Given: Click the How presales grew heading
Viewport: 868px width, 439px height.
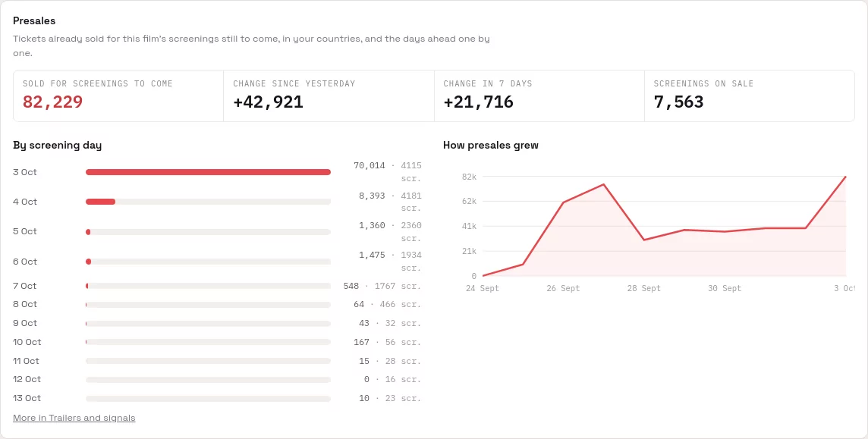Looking at the screenshot, I should click(491, 146).
